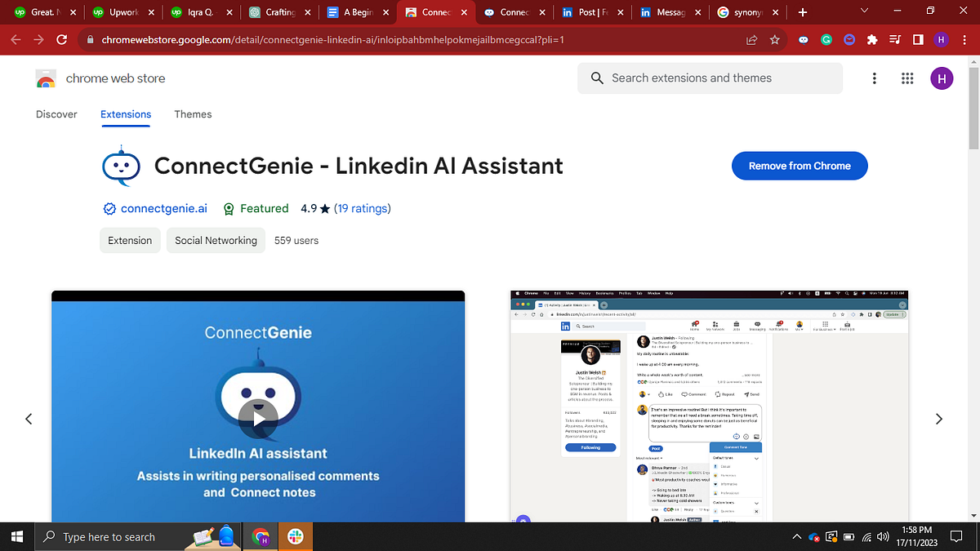Open the Grammarly extension icon
Viewport: 980px width, 551px height.
point(826,39)
